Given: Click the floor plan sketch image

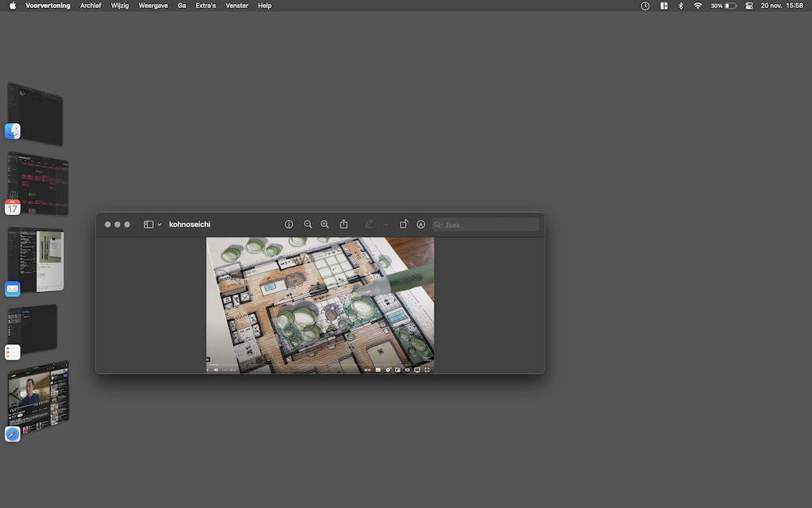Looking at the screenshot, I should coord(320,306).
